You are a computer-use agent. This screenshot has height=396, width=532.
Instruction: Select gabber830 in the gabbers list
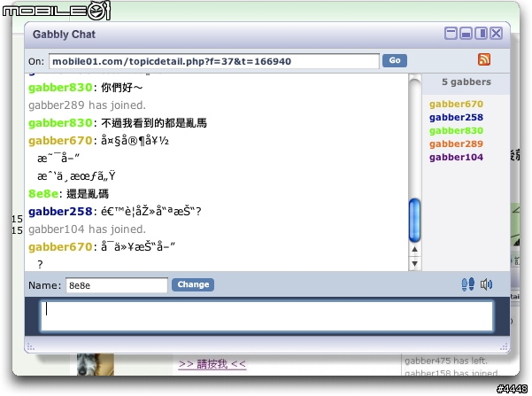point(456,130)
